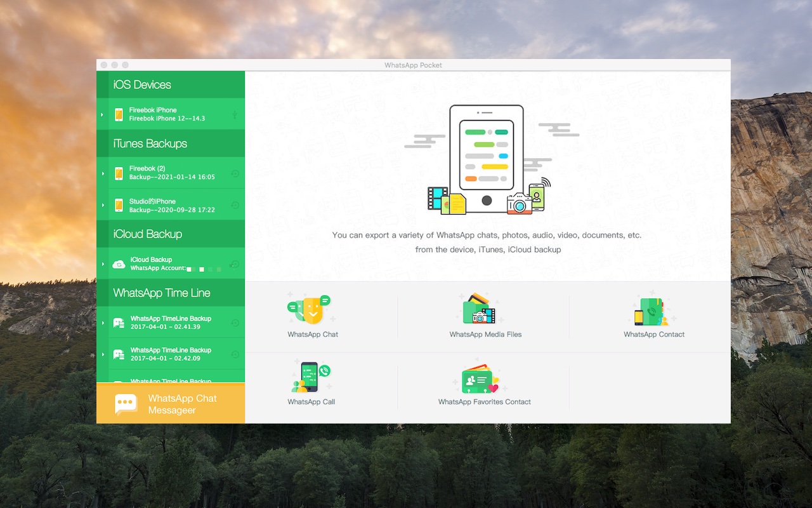The image size is (812, 508).
Task: Click restore icon on TimeLine Backup 02.41.39
Action: coord(235,323)
